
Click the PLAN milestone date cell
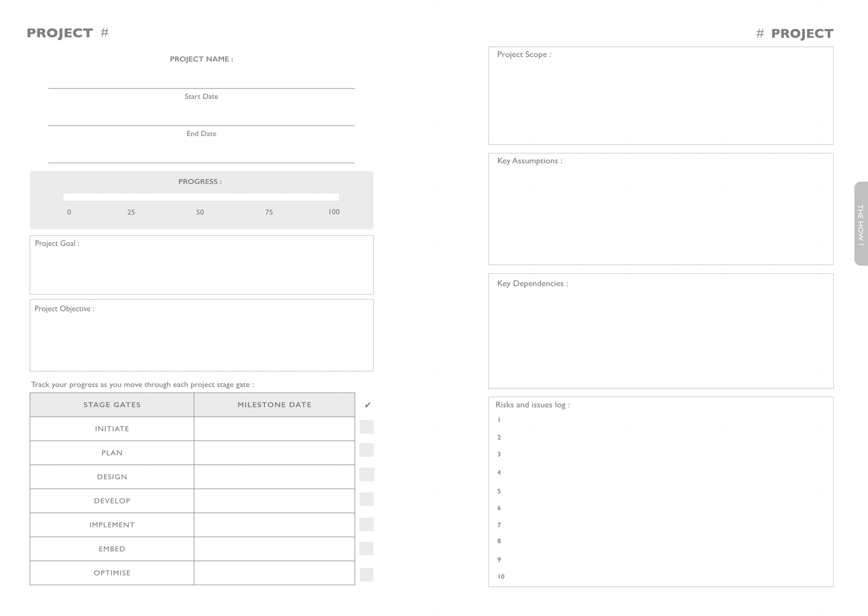tap(274, 453)
